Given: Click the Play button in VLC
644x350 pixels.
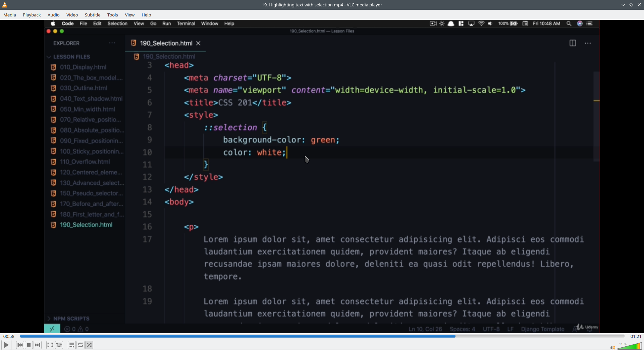Looking at the screenshot, I should (x=6, y=345).
